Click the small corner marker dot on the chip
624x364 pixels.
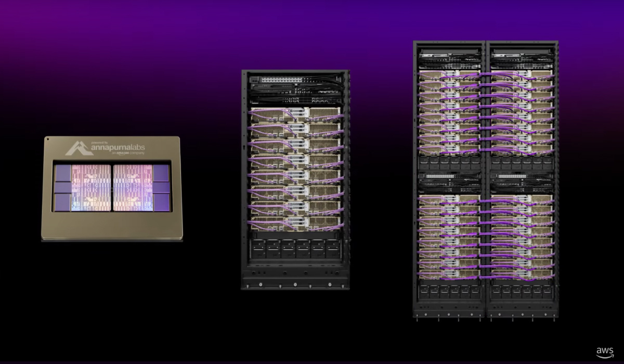coord(47,139)
